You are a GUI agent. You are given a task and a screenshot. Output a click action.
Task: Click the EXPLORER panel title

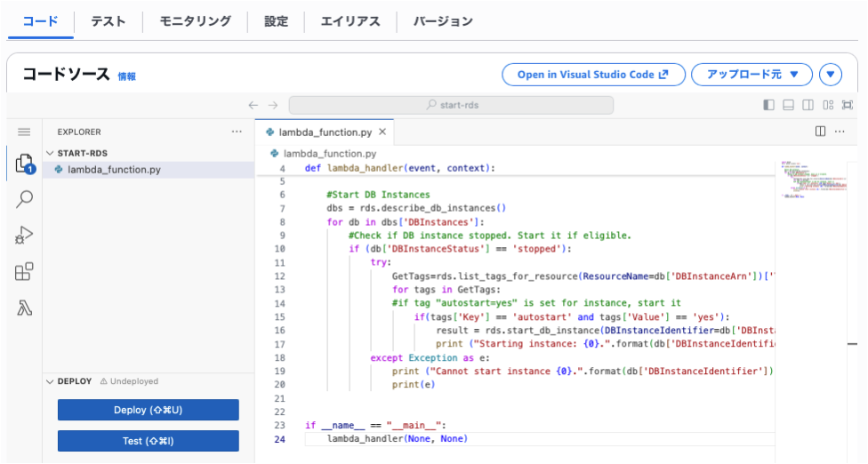tap(79, 132)
